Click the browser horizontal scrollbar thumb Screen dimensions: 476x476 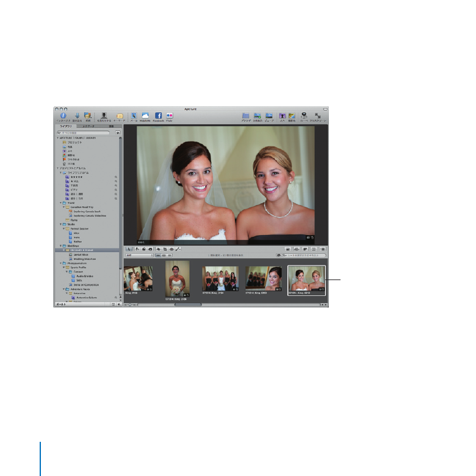tap(188, 305)
